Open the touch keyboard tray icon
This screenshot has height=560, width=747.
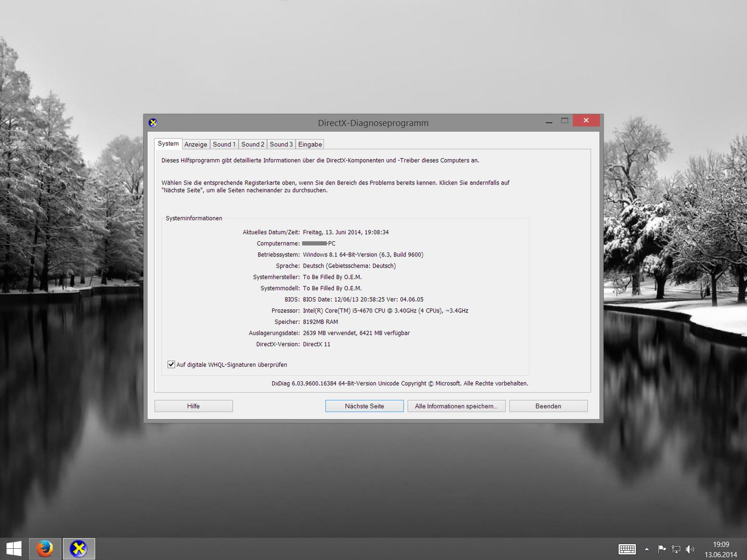pos(627,549)
